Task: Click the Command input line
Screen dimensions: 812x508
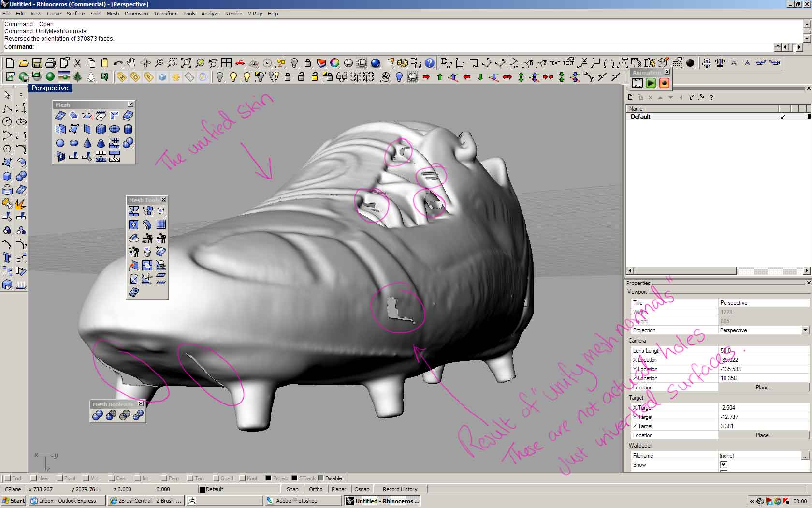Action: [405, 47]
